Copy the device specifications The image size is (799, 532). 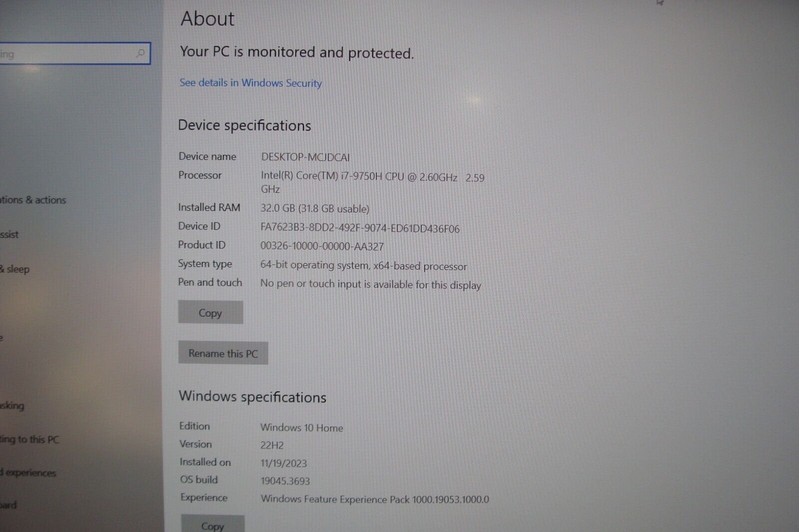pos(211,312)
